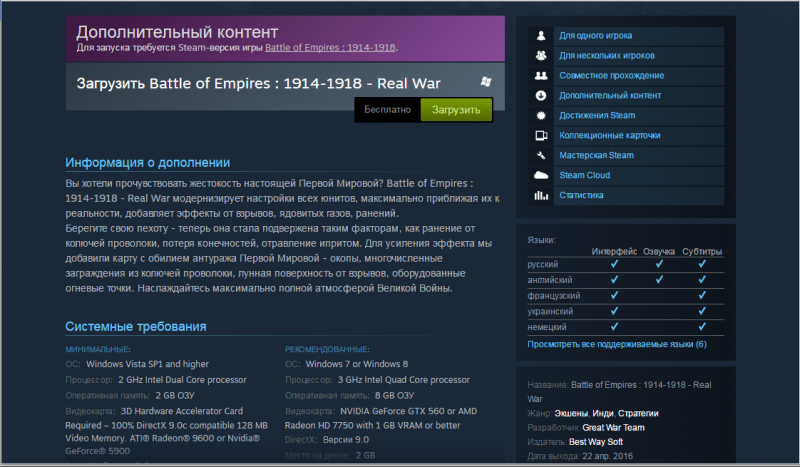Open the 'Battle of Empires : 1914-1918' base game link

pos(330,47)
